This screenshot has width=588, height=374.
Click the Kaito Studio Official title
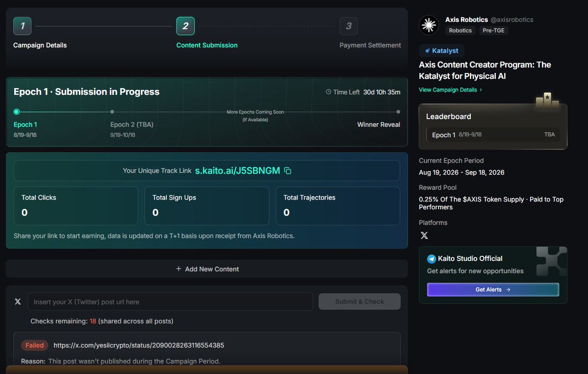point(471,258)
